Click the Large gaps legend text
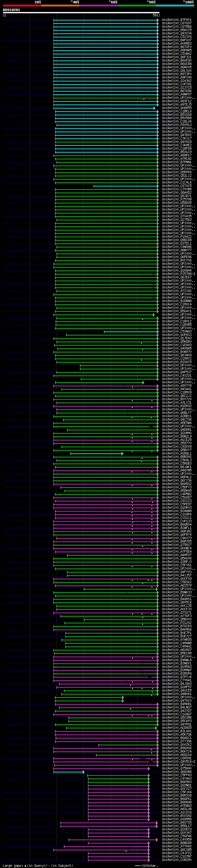Screen dimensions: 197x868 (13, 865)
